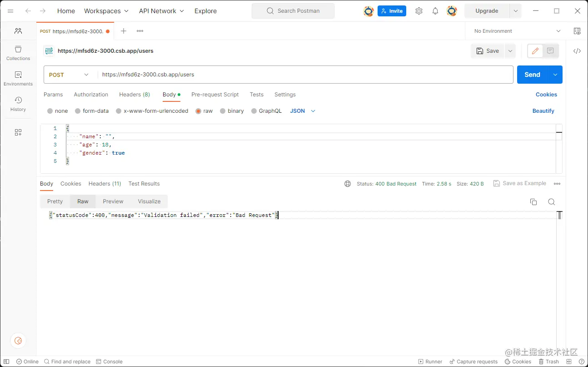Open the request Settings tab
Viewport: 588px width, 367px height.
[285, 95]
